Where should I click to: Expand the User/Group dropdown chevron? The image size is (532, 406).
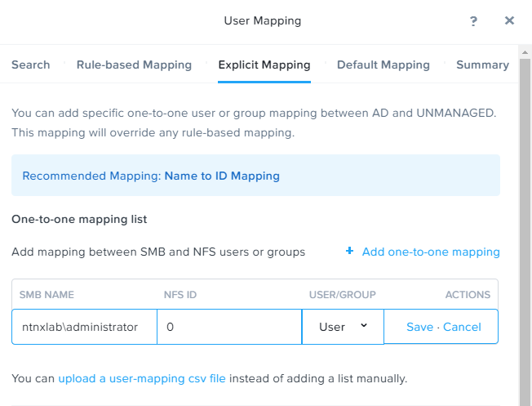coord(364,325)
